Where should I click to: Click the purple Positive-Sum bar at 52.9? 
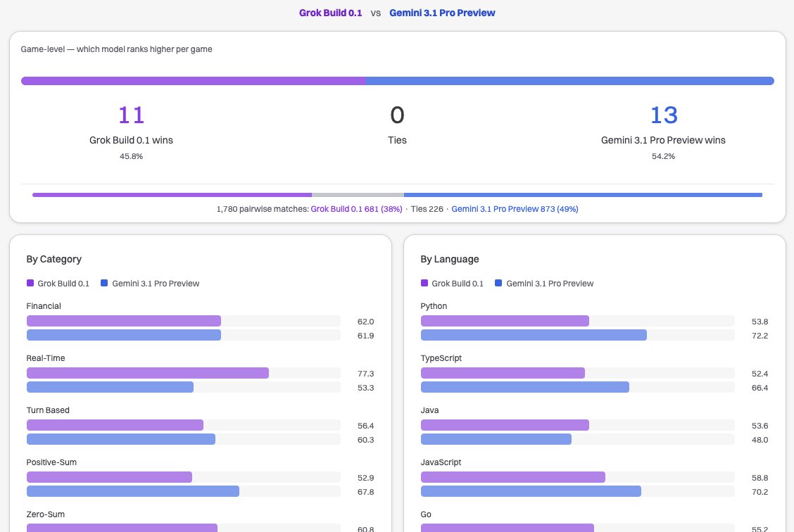click(109, 477)
